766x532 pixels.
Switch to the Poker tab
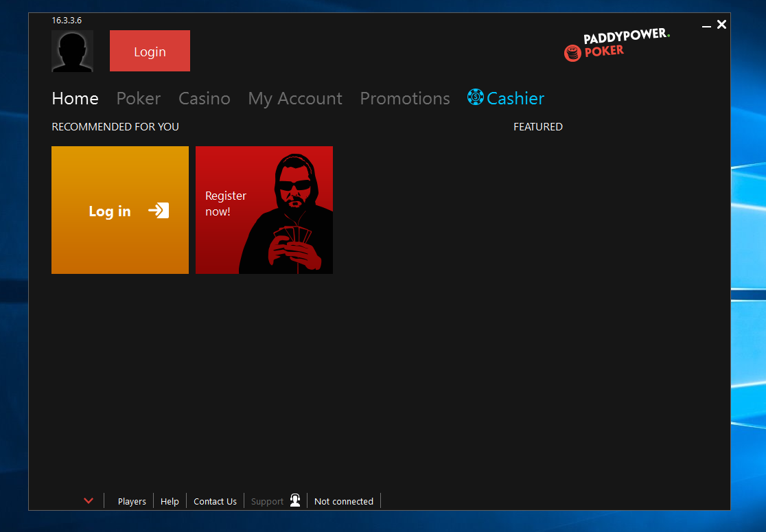(x=138, y=98)
